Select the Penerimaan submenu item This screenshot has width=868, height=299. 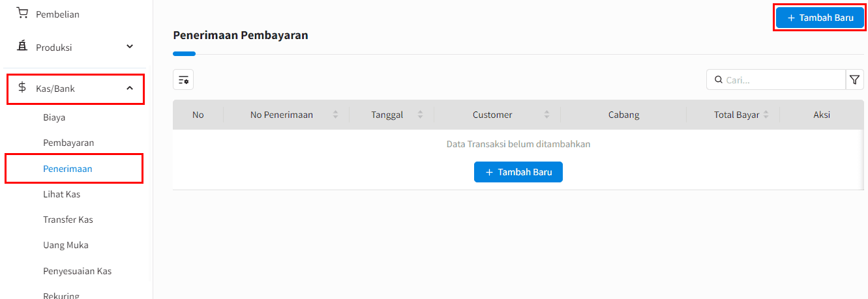[x=68, y=169]
